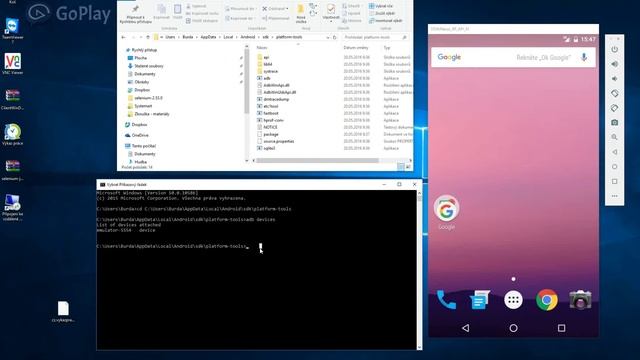Viewport: 640px width, 360px height.
Task: Click Explorer file list horizontal scrollbar
Action: [317, 160]
